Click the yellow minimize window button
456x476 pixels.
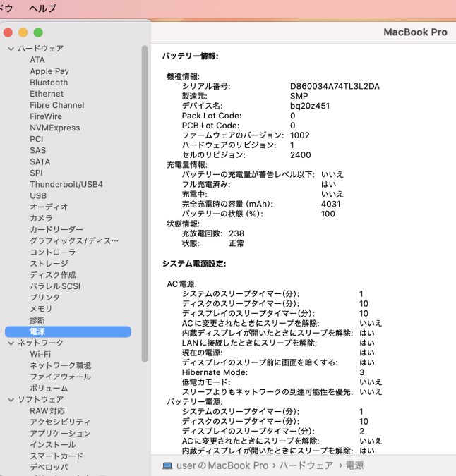coord(23,32)
